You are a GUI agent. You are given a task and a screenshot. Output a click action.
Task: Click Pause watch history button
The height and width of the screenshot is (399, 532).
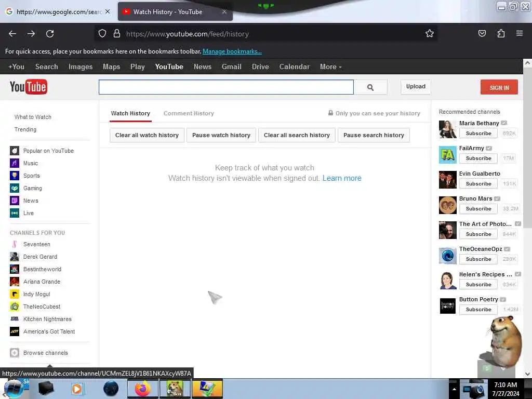click(221, 135)
